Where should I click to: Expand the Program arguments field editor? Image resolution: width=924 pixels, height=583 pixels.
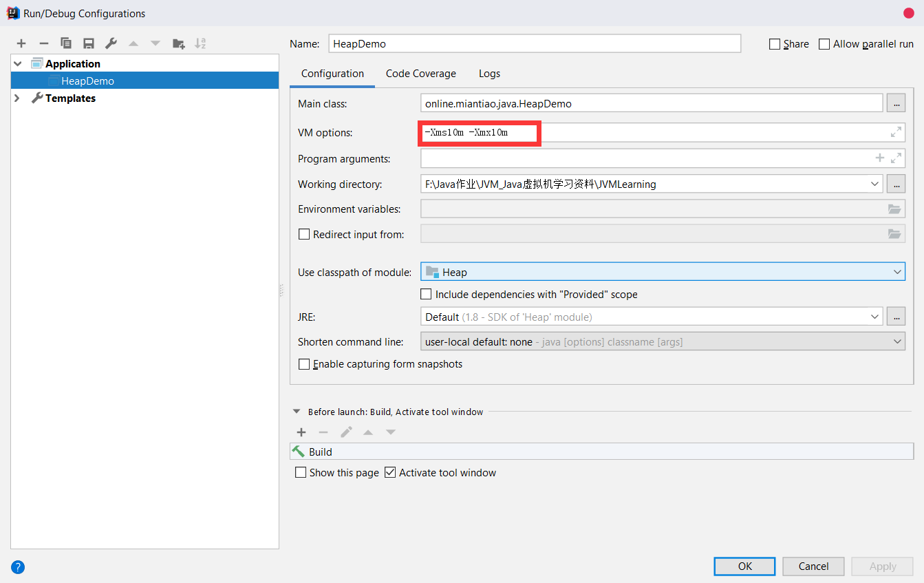pos(896,158)
